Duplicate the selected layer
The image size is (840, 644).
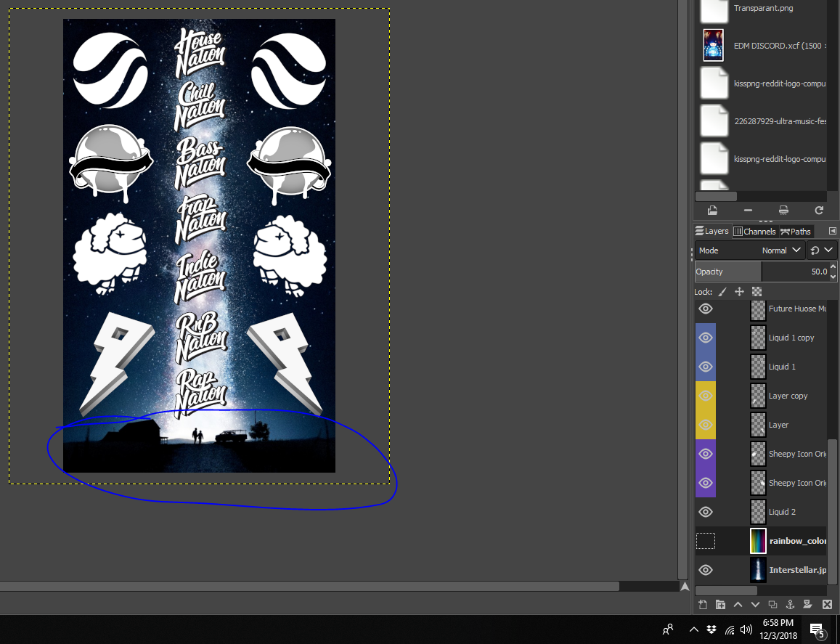click(772, 604)
